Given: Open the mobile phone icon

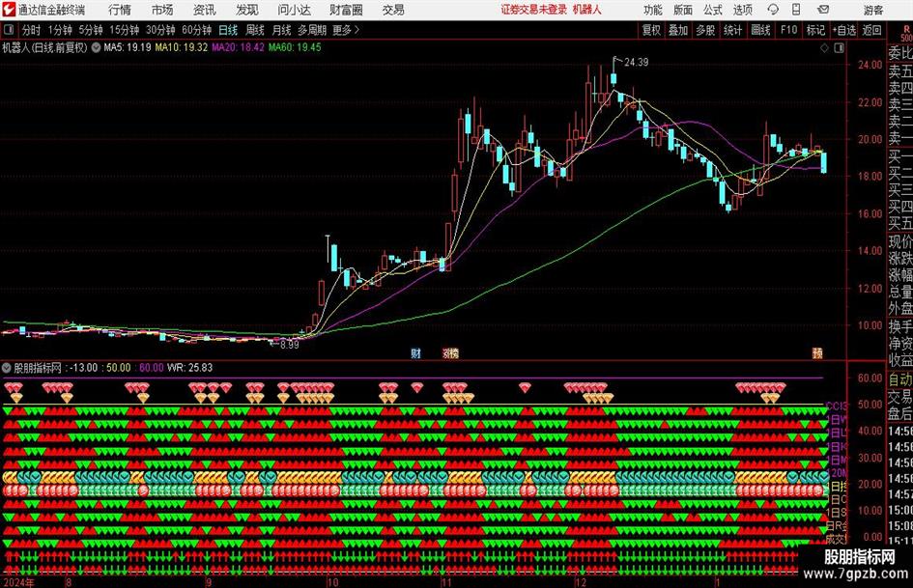Looking at the screenshot, I should [796, 10].
